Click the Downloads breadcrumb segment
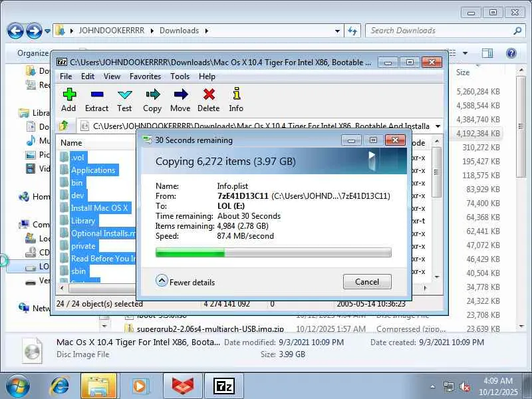532x399 pixels. click(179, 31)
